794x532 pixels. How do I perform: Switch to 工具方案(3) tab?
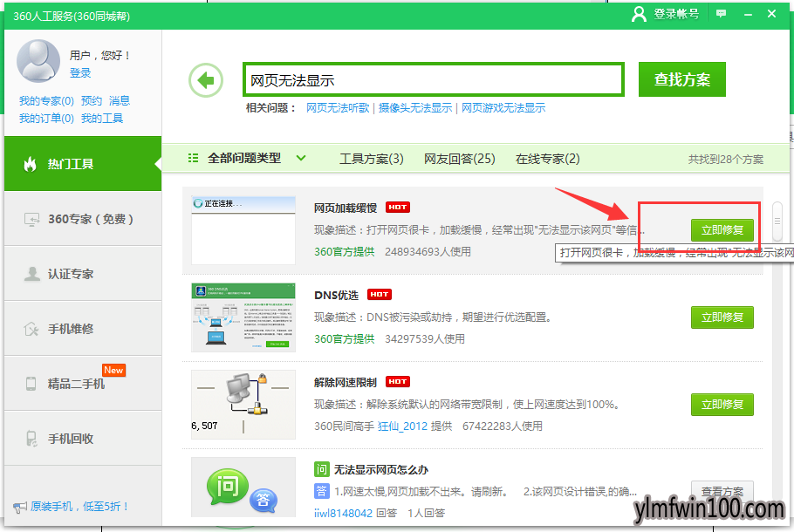click(371, 159)
